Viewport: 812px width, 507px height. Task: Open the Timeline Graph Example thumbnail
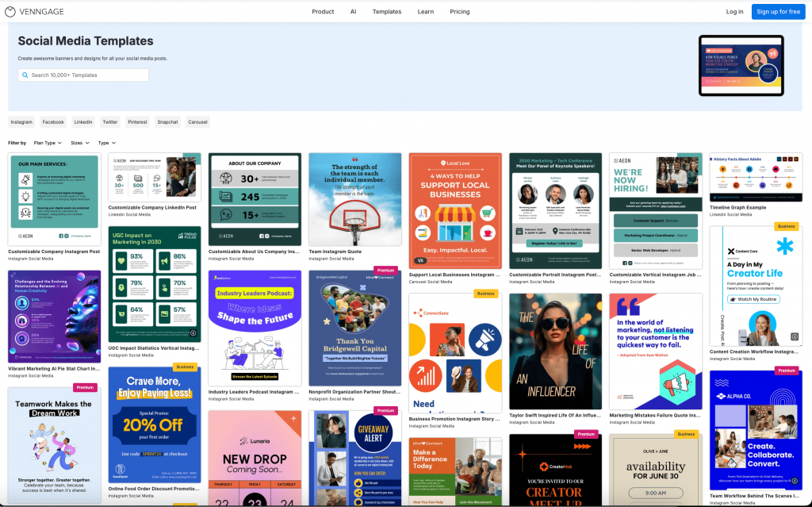[756, 177]
